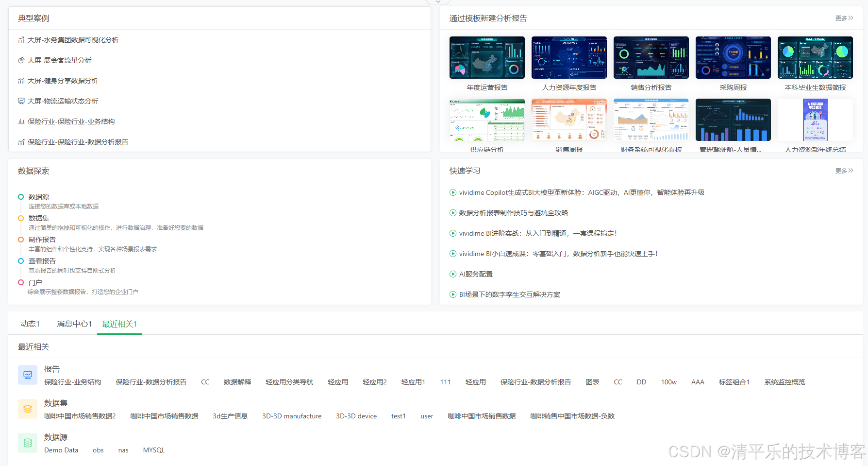Open the Demo Data data source

click(61, 450)
